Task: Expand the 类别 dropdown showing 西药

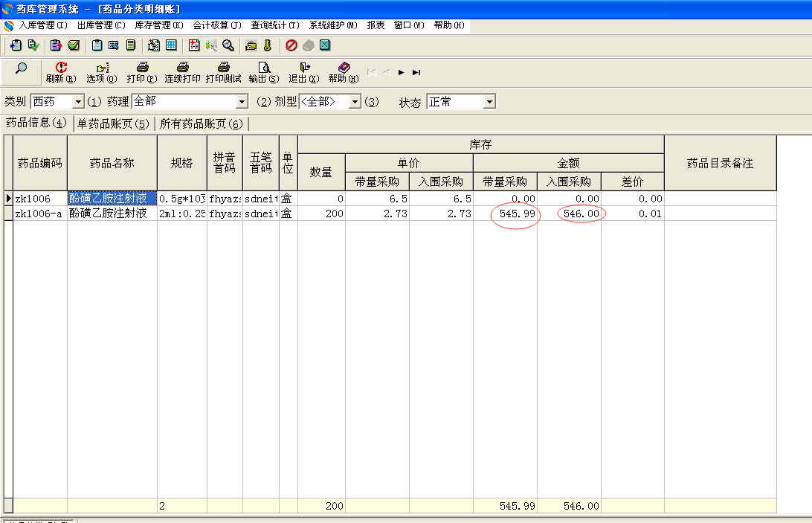Action: [78, 102]
